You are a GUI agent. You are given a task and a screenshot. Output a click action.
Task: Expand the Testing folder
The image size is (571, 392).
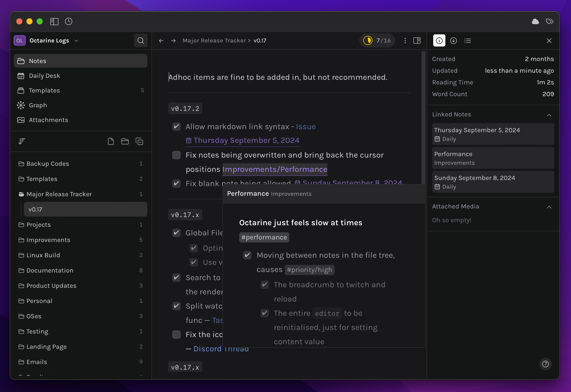click(x=81, y=331)
